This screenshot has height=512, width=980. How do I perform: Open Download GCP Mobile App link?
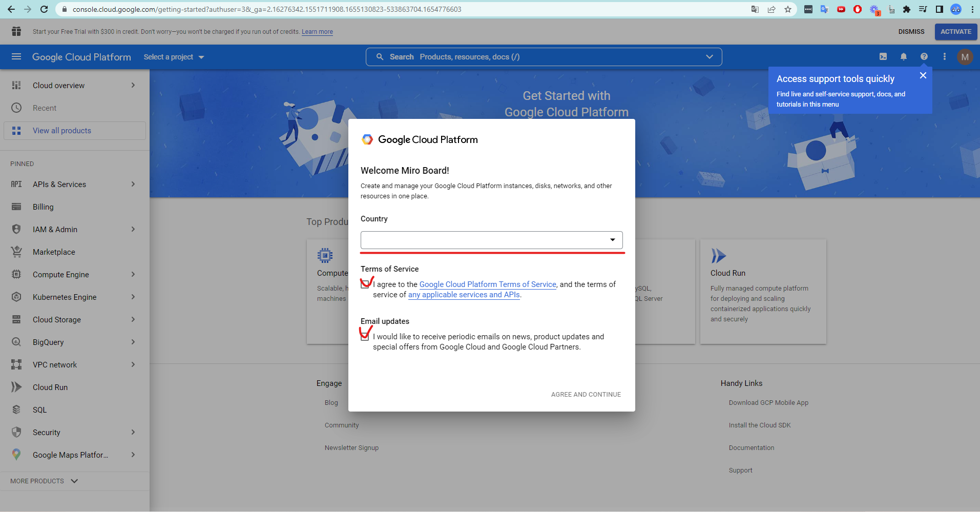click(x=768, y=403)
